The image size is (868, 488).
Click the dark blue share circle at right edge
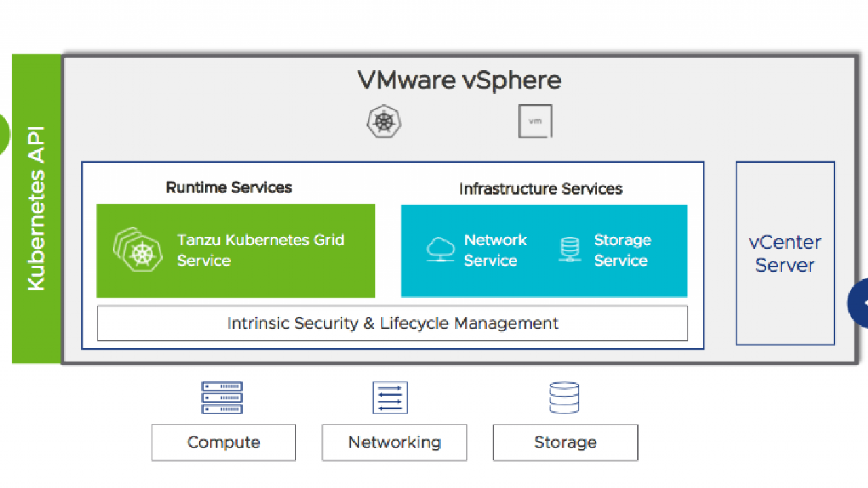859,303
